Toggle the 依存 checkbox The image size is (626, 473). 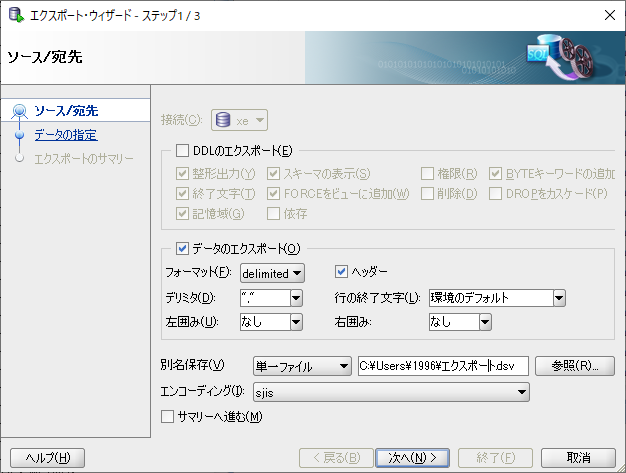click(273, 214)
